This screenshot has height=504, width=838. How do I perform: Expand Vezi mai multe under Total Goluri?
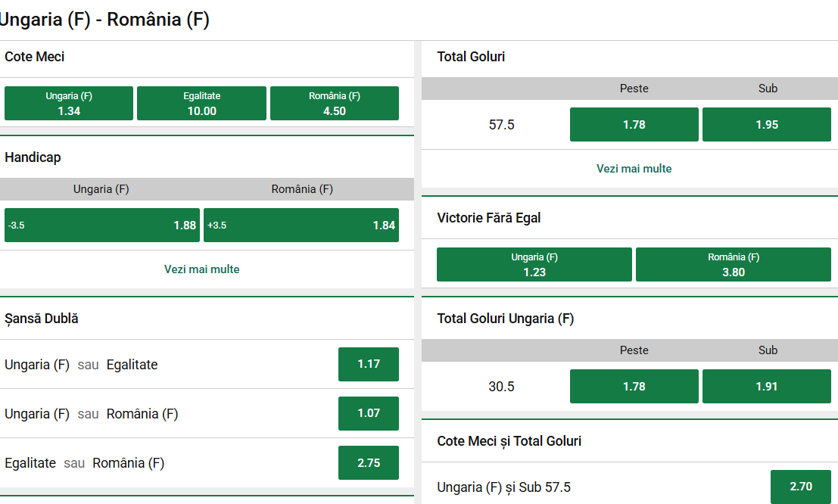pyautogui.click(x=634, y=169)
